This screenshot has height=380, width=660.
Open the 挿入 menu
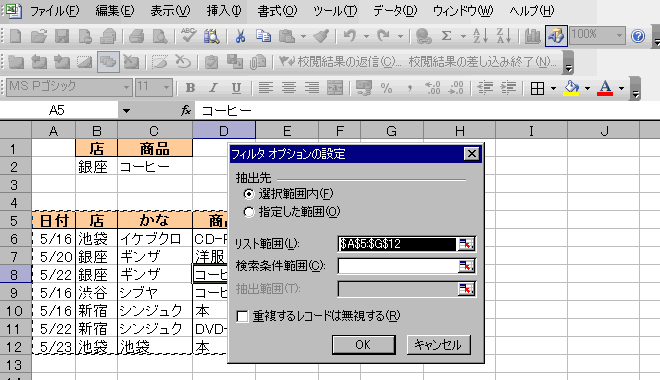[224, 11]
